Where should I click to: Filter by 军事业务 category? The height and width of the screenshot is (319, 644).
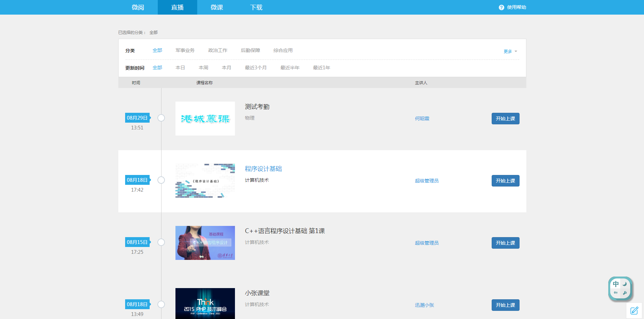tap(185, 50)
